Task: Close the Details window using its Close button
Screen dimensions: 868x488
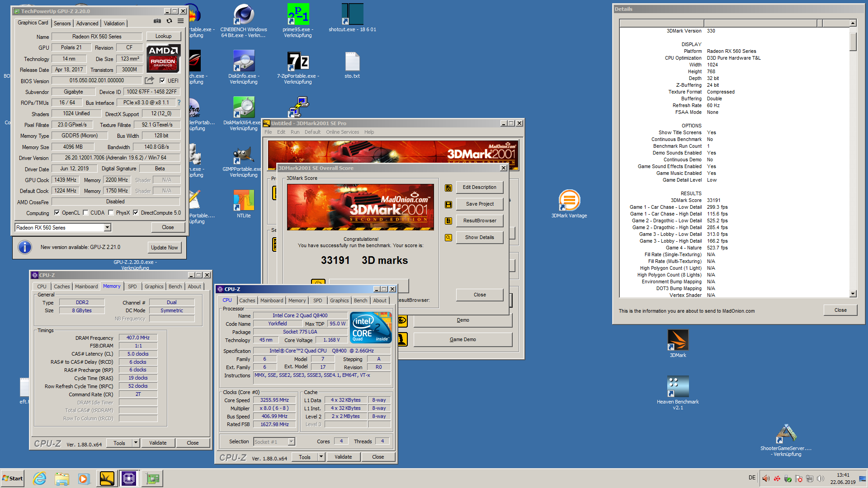Action: (x=840, y=310)
